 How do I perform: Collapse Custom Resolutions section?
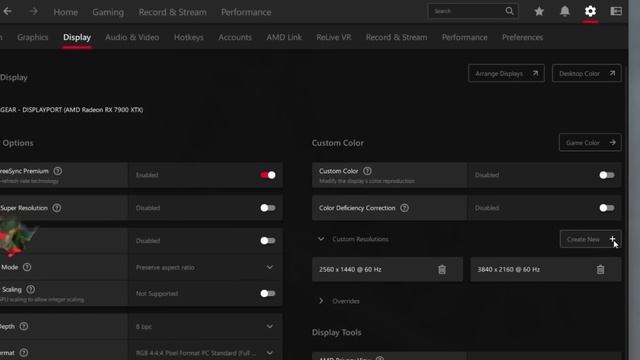point(321,239)
